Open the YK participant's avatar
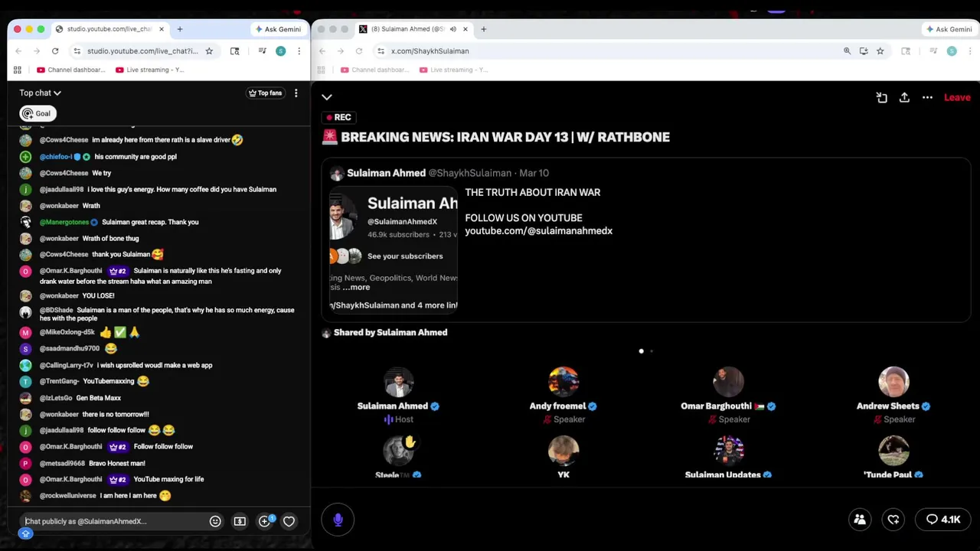 click(x=563, y=451)
